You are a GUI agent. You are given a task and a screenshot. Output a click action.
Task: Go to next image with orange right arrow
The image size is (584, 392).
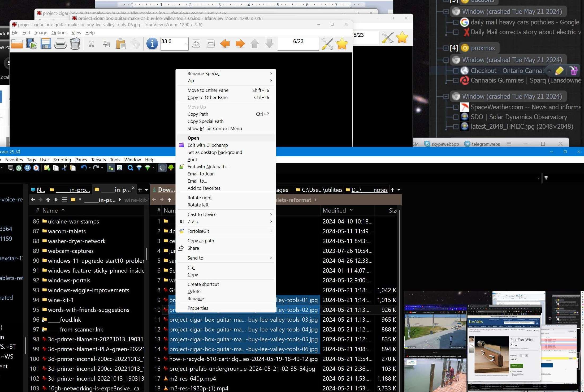240,44
